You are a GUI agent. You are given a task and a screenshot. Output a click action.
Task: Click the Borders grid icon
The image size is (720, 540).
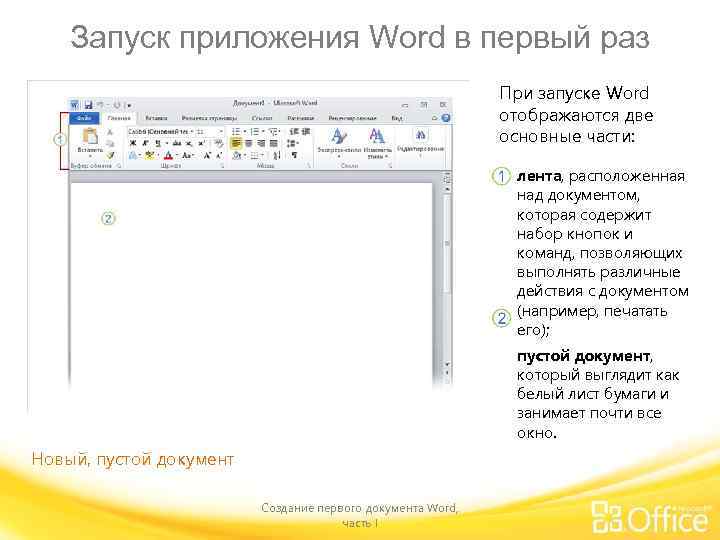[x=254, y=155]
